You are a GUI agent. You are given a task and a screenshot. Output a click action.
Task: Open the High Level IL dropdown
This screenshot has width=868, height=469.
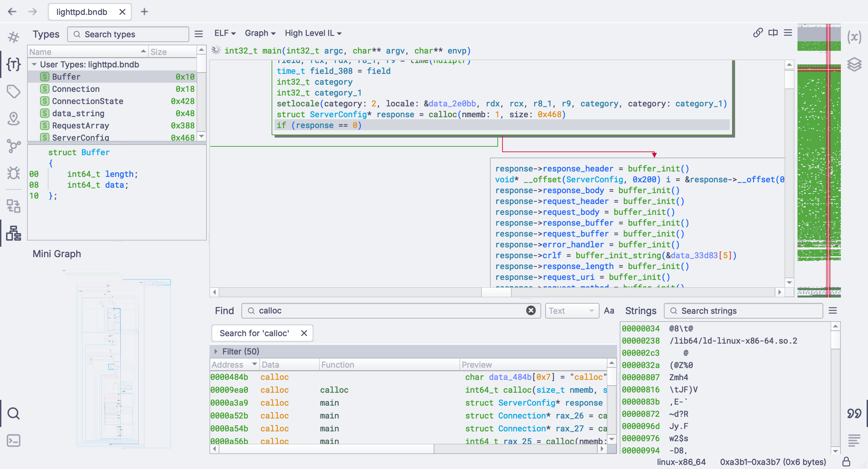[x=313, y=33]
